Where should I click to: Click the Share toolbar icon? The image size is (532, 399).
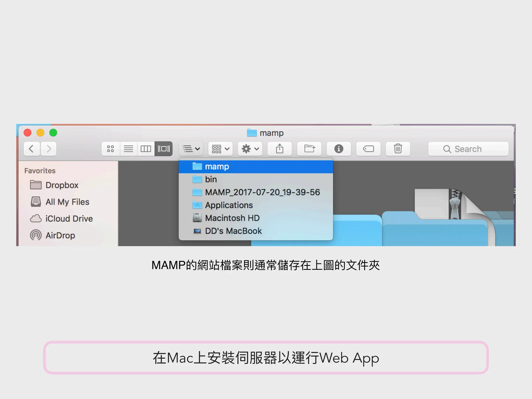280,149
